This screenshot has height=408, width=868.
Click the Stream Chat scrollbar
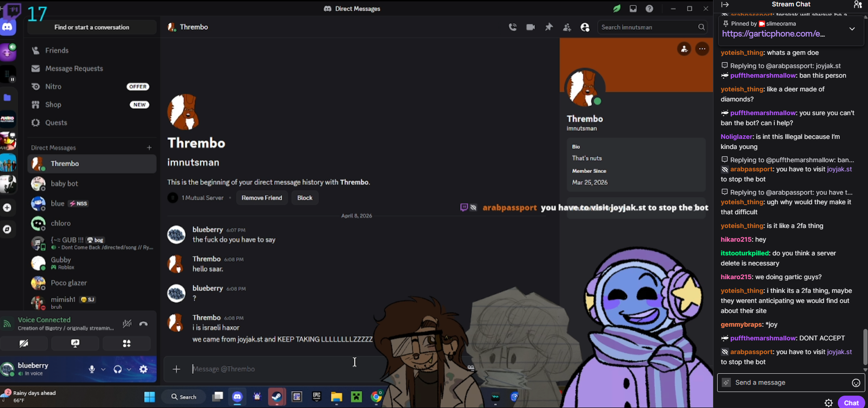pyautogui.click(x=864, y=347)
